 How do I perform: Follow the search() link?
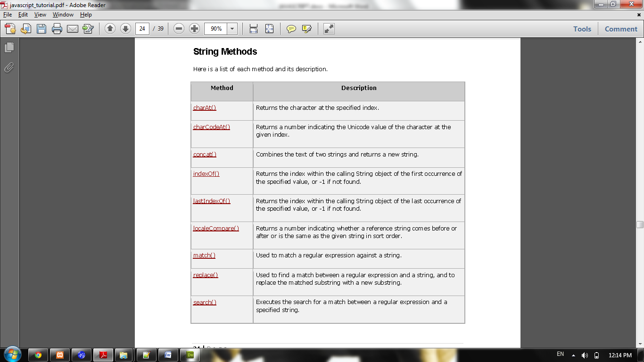click(205, 302)
